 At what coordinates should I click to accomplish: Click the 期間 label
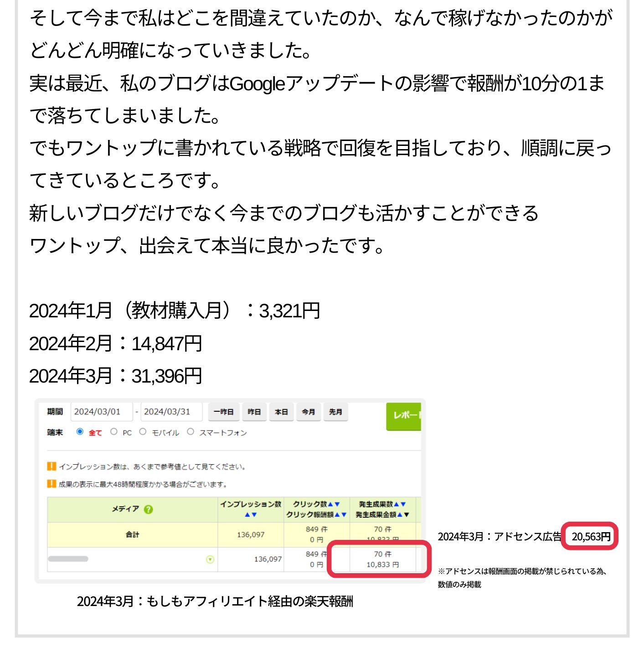[x=55, y=412]
